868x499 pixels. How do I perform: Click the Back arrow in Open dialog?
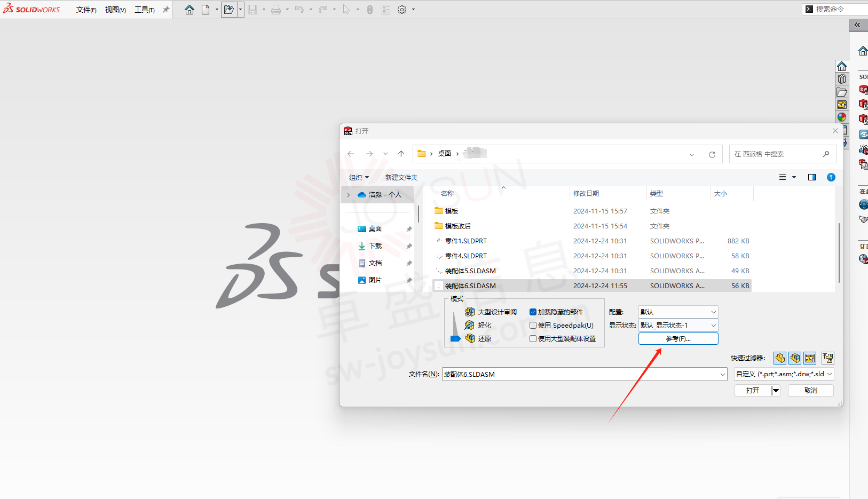351,154
